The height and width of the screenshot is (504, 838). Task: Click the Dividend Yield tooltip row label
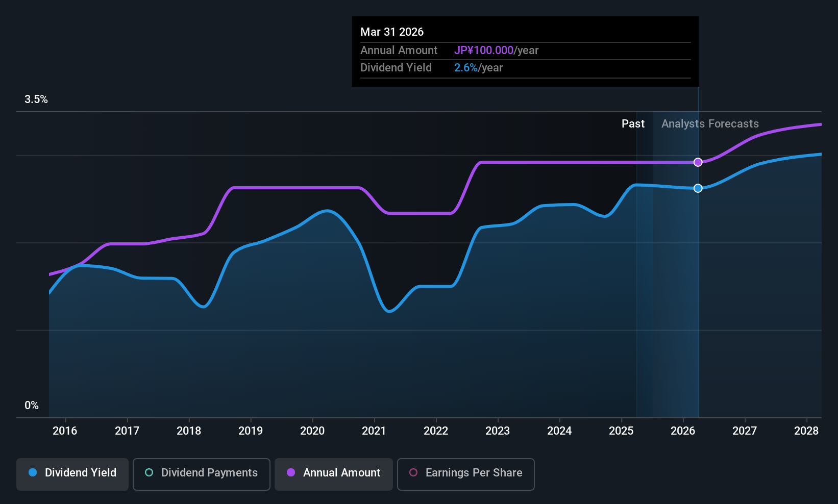tap(396, 68)
